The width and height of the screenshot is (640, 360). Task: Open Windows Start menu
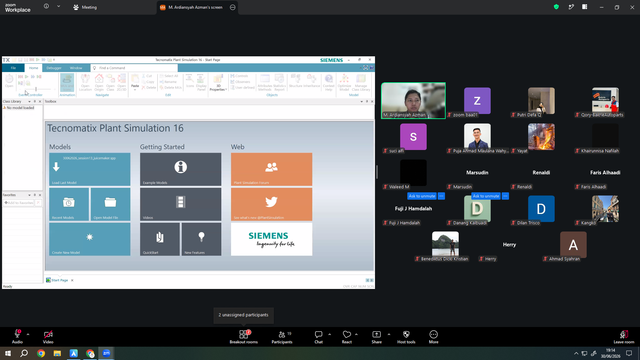[x=8, y=353]
